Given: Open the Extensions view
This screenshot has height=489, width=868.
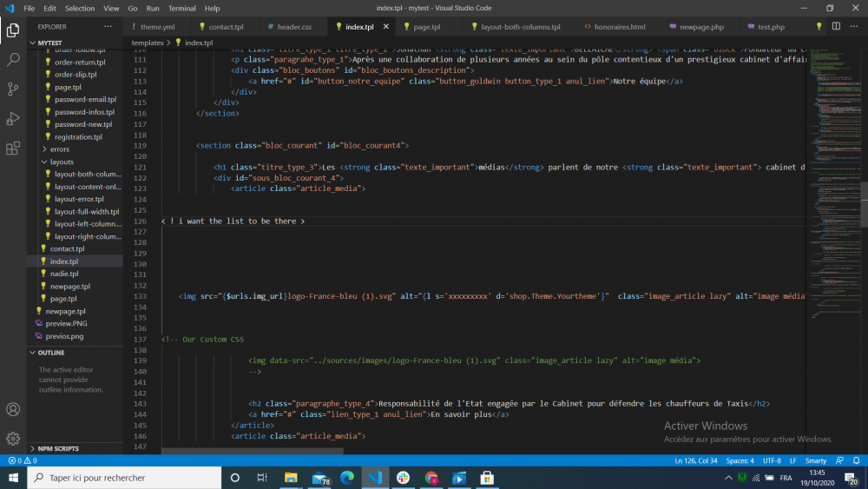Looking at the screenshot, I should coord(13,149).
